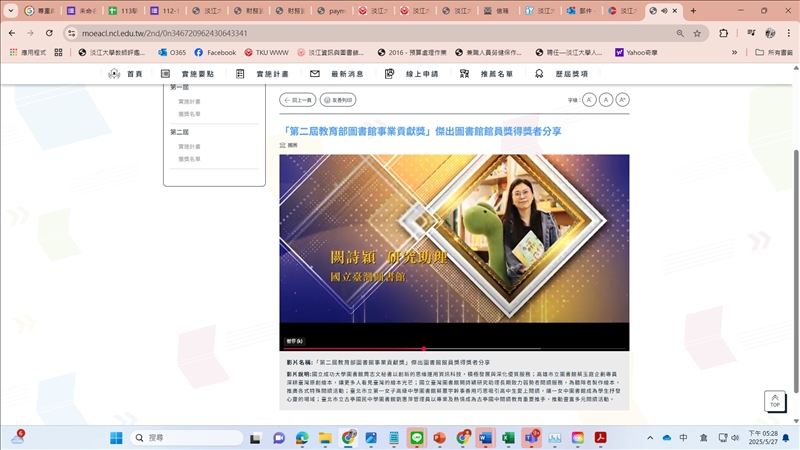
Task: Reset font size with middle A button
Action: [606, 100]
